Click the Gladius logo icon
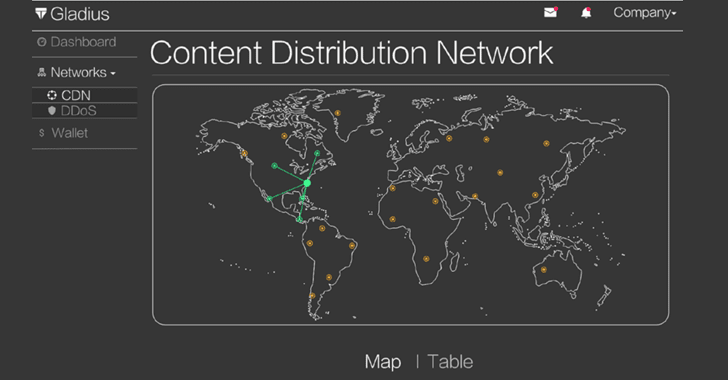Image resolution: width=728 pixels, height=380 pixels. (x=41, y=13)
